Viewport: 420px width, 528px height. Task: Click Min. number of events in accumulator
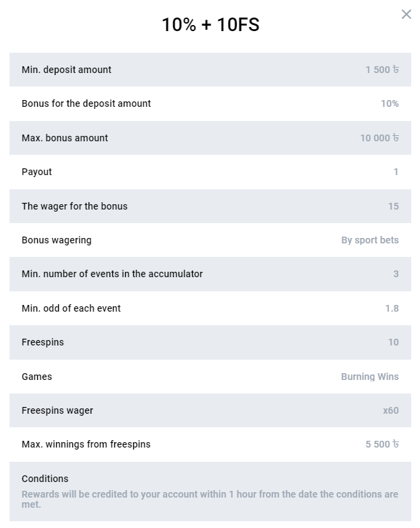[112, 274]
